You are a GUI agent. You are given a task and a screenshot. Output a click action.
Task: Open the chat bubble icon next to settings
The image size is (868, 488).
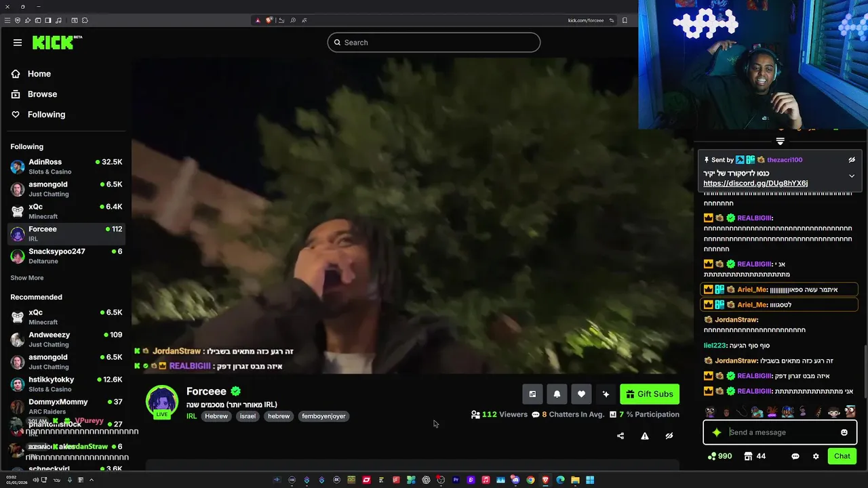(x=795, y=456)
